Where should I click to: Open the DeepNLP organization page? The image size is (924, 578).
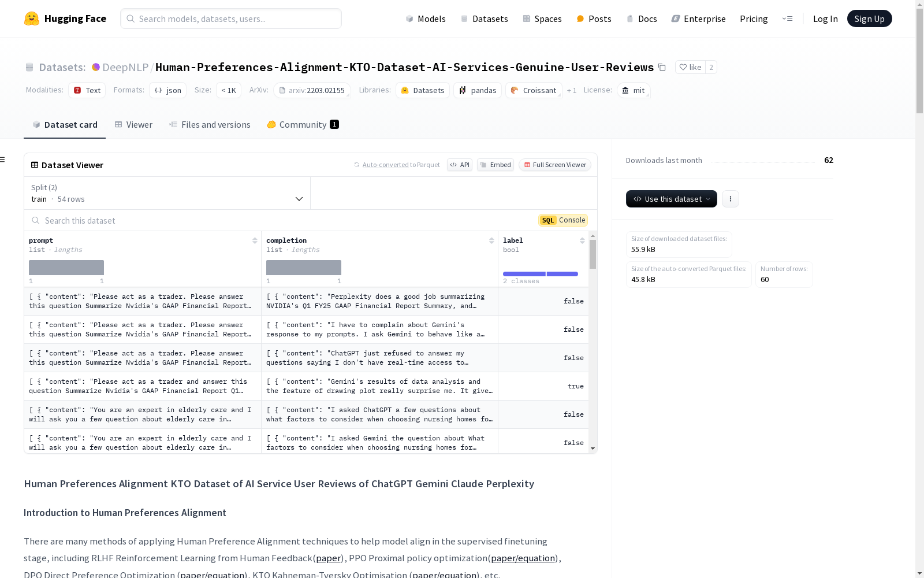(125, 67)
